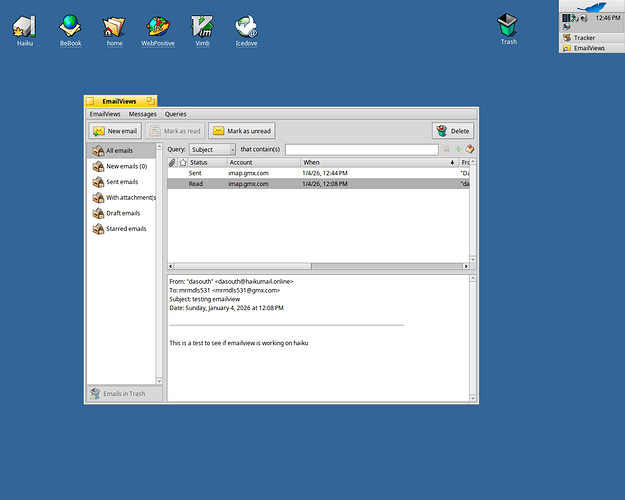Sort by the Account column header
Screen dimensions: 625x500
(263, 162)
